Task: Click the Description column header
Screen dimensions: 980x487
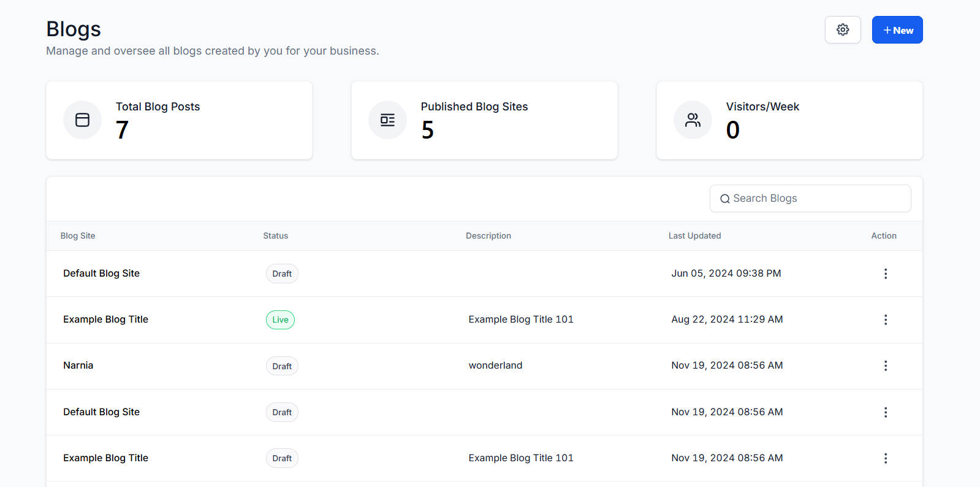Action: pyautogui.click(x=488, y=236)
